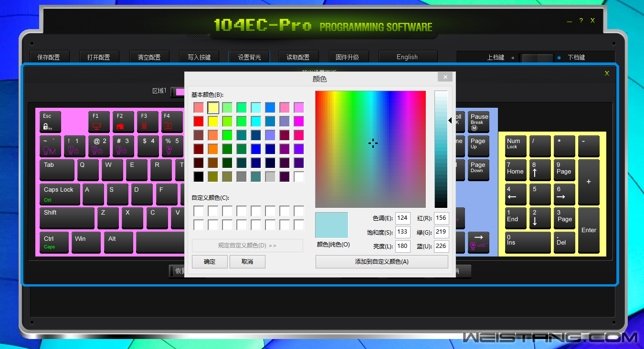Cancel color dialog with 取消 button
Viewport: 644px width, 349px height.
point(247,262)
